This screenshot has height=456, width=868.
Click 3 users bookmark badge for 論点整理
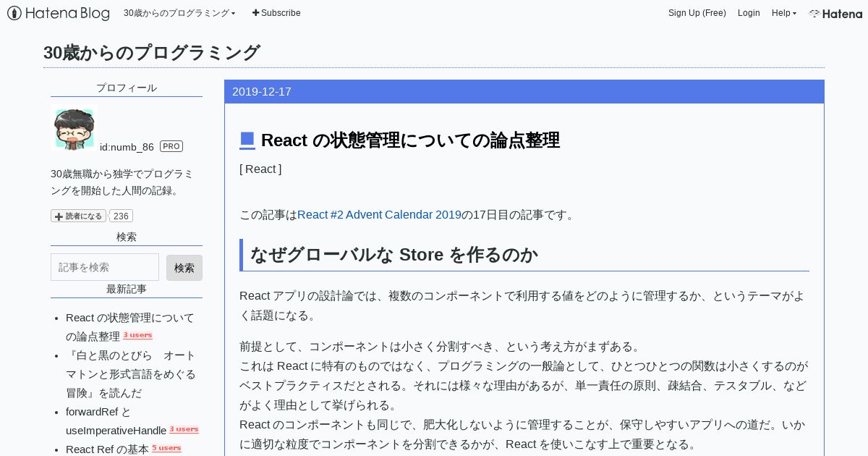click(x=137, y=336)
